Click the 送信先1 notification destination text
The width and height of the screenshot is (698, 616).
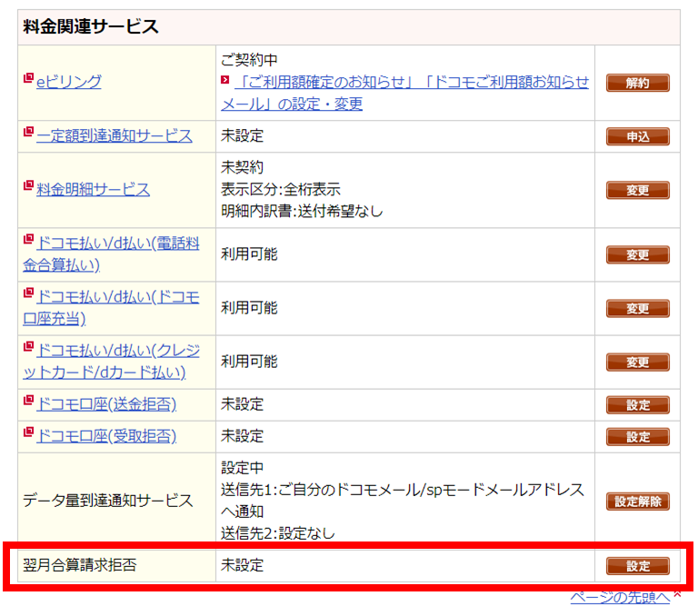click(x=403, y=501)
